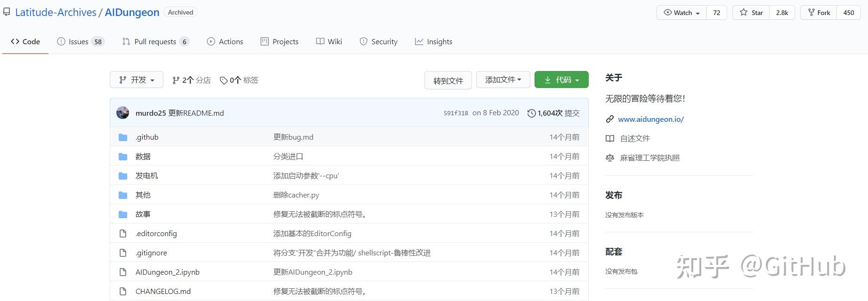Viewport: 868px width, 301px height.
Task: Open the 添加基本的EditorConfig commit message
Action: 312,233
